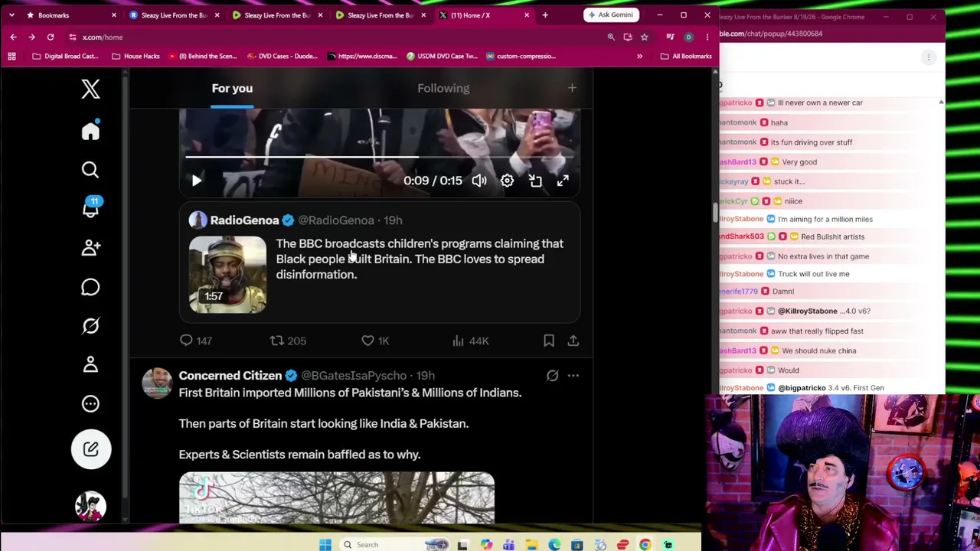Image resolution: width=980 pixels, height=551 pixels.
Task: Bookmark this page with star icon
Action: point(644,37)
